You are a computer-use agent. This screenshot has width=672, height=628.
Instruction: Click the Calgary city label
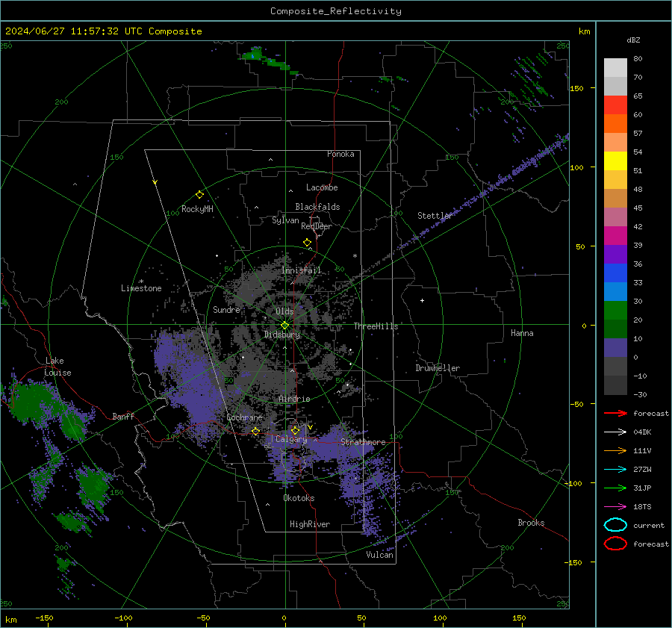coord(291,439)
